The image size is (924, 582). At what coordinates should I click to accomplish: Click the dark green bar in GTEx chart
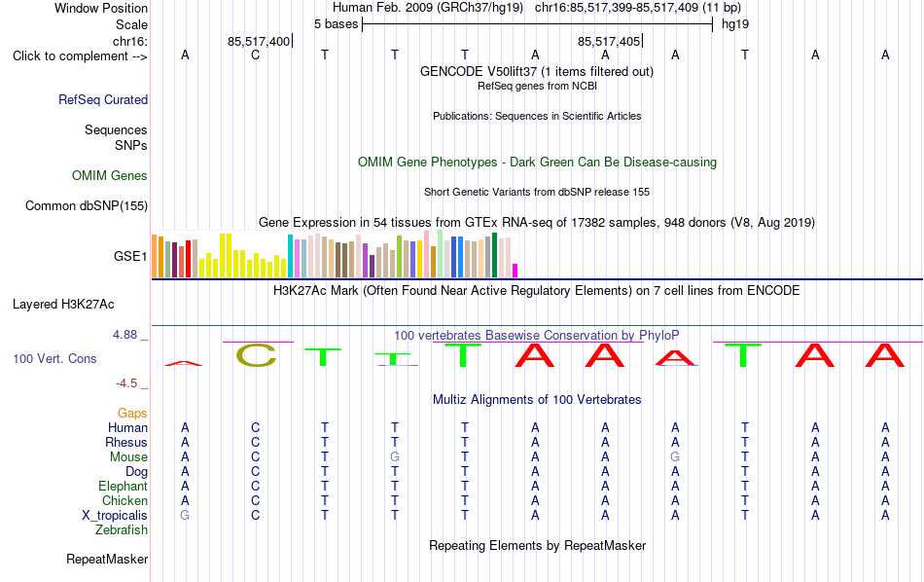(494, 255)
